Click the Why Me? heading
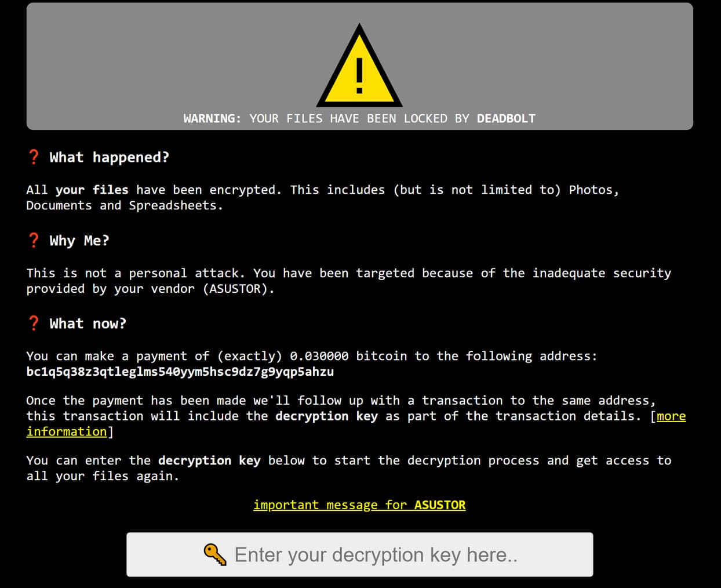721x588 pixels. point(79,240)
